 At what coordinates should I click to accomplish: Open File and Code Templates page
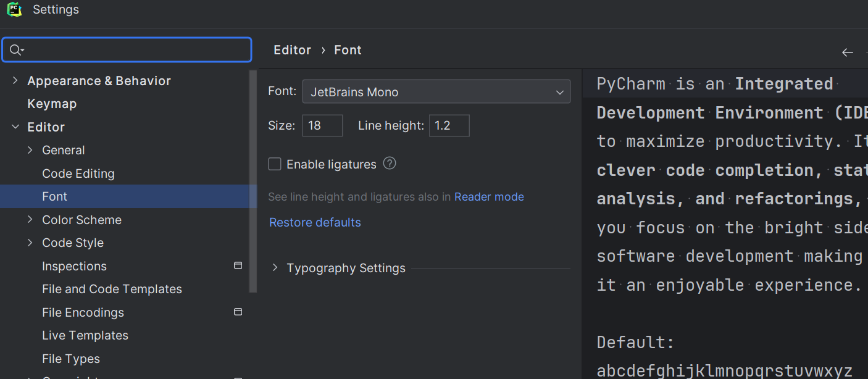112,289
